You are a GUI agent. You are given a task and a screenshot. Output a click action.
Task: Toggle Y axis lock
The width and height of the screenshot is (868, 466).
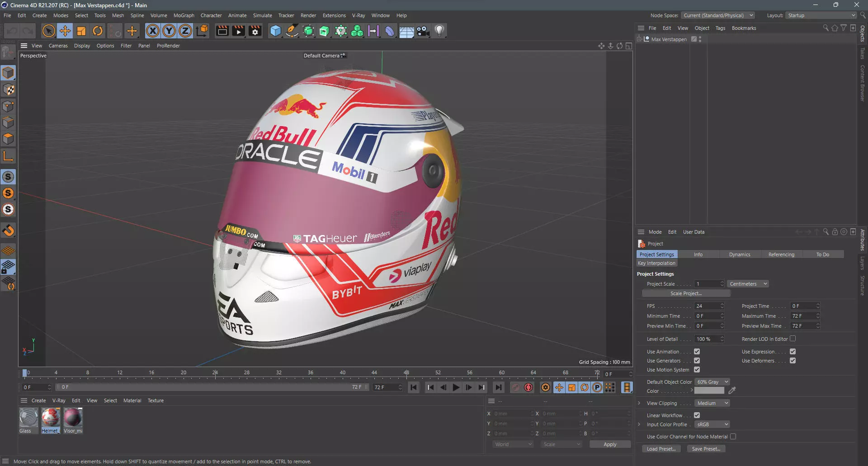point(169,31)
